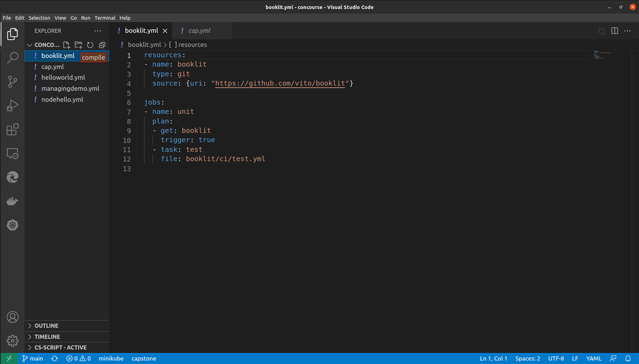Synchronize changes in status bar
Viewport: 639px width, 364px height.
coord(54,359)
